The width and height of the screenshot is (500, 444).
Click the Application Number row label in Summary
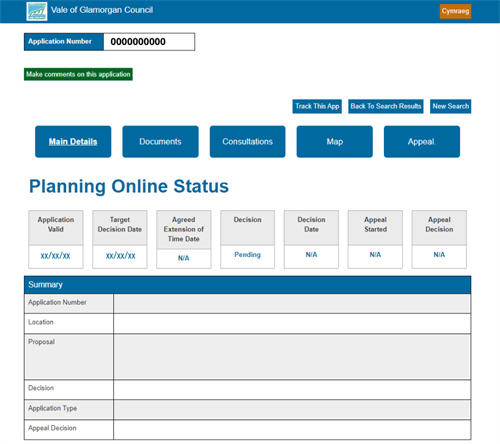coord(57,302)
